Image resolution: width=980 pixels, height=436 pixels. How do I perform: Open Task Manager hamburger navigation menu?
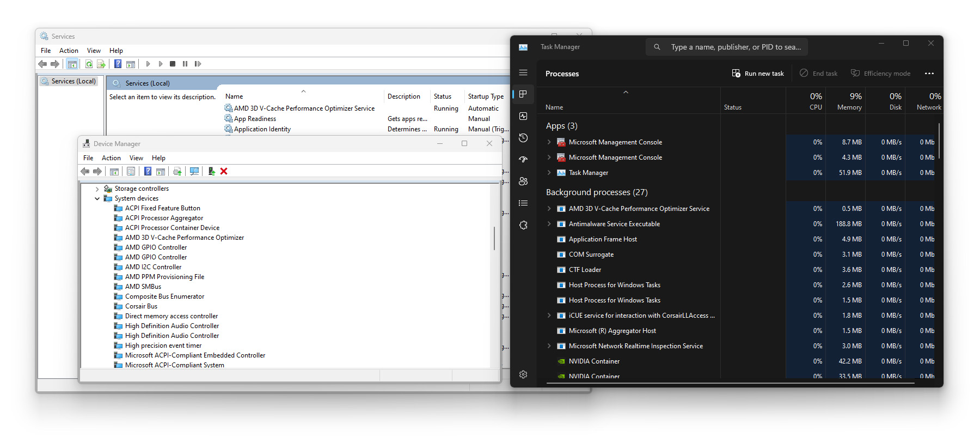tap(523, 72)
